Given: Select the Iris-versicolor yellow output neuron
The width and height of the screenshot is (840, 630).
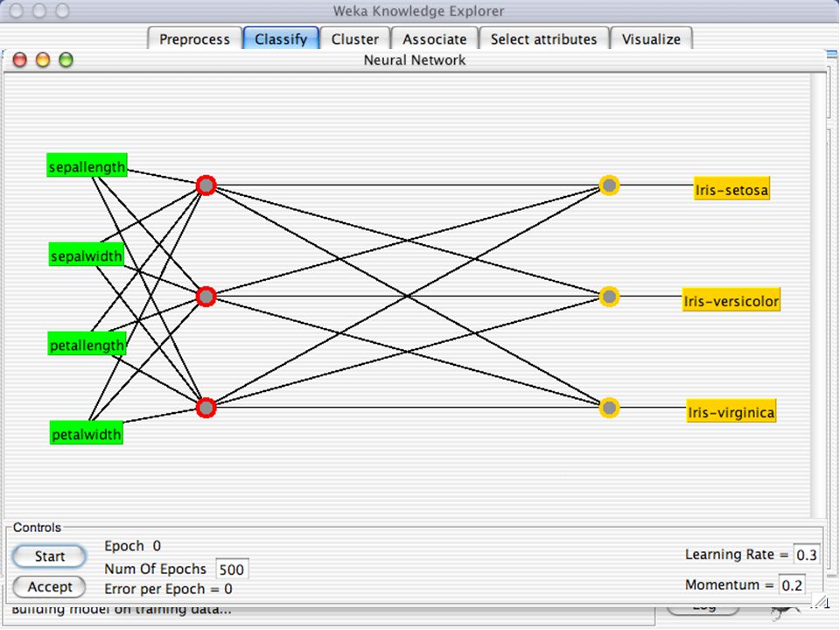Looking at the screenshot, I should tap(609, 297).
